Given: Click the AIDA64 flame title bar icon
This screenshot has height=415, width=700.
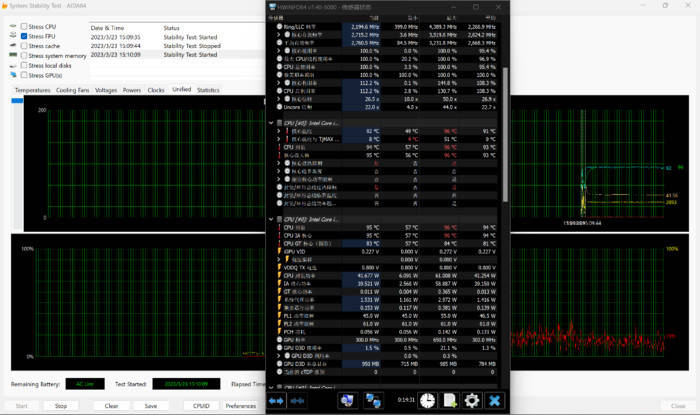Looking at the screenshot, I should [4, 6].
